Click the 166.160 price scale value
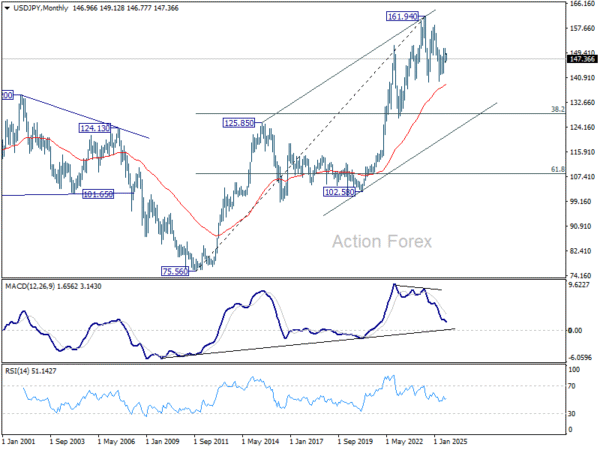Viewport: 600px width, 450px height. pos(582,4)
